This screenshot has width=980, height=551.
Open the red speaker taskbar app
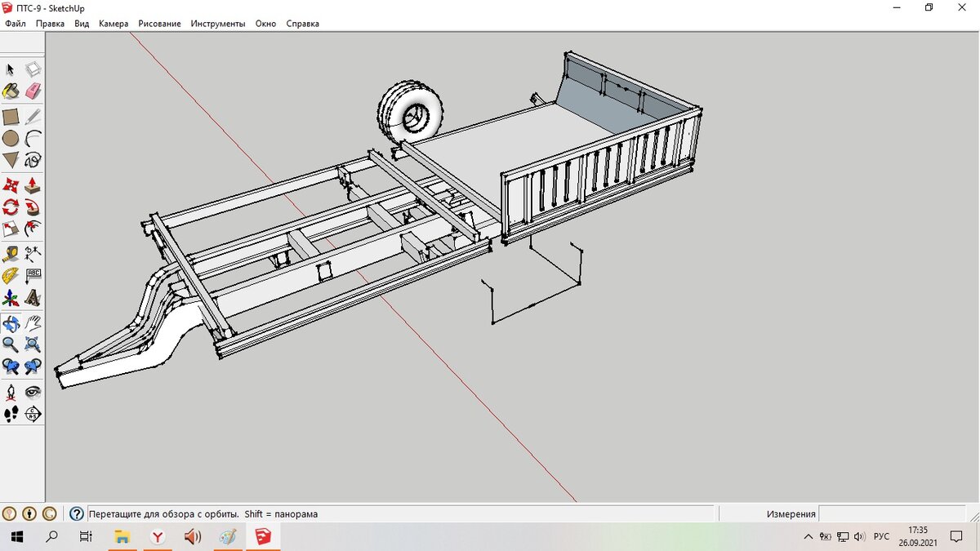[193, 537]
